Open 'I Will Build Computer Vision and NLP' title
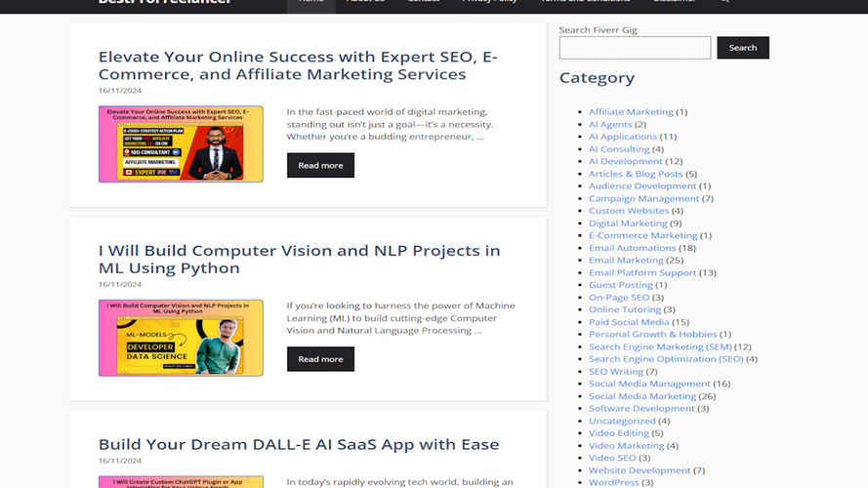Image resolution: width=868 pixels, height=488 pixels. 300,259
